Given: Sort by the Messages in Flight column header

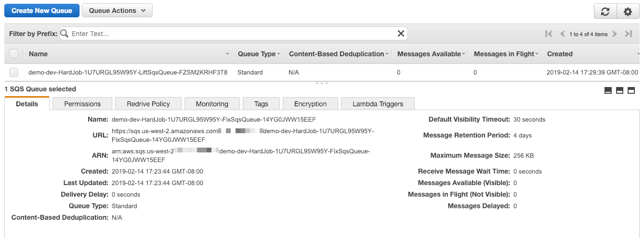Looking at the screenshot, I should [x=504, y=54].
